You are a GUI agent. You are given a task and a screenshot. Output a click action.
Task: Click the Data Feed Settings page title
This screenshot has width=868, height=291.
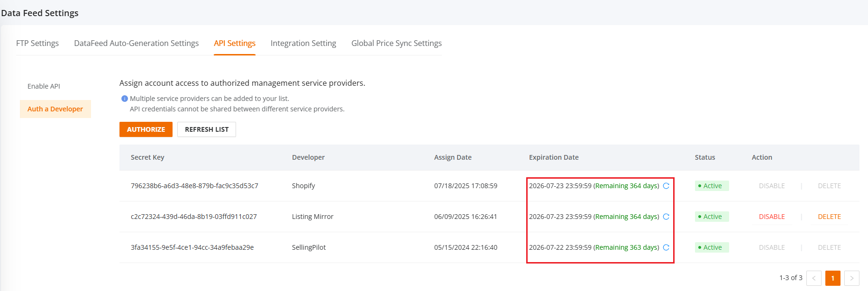pyautogui.click(x=40, y=13)
